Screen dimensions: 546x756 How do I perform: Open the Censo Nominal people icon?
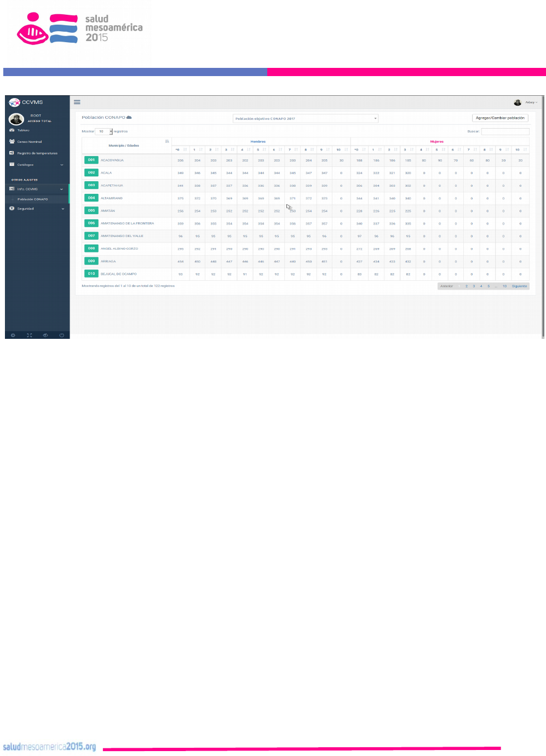[12, 141]
